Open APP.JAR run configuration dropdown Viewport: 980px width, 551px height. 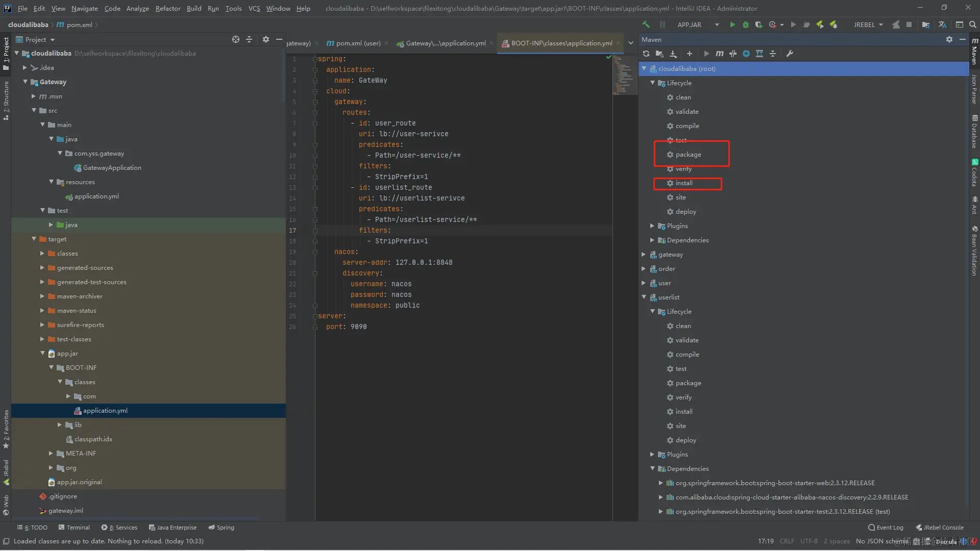coord(717,24)
